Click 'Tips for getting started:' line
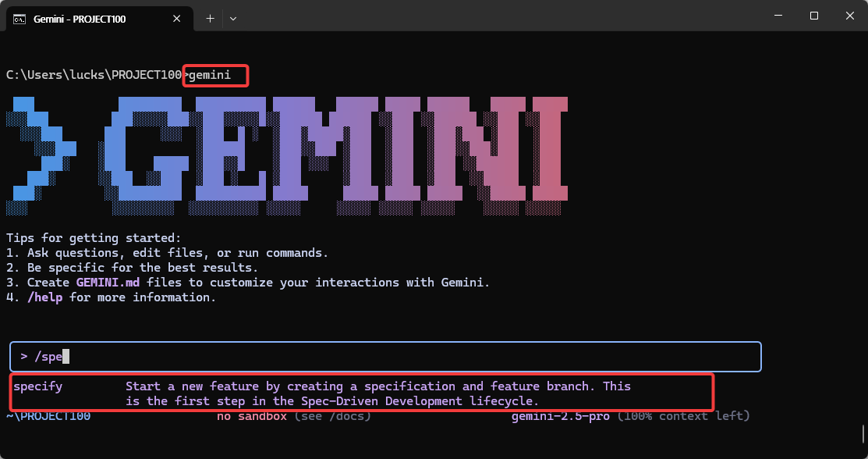This screenshot has width=868, height=459. coord(94,238)
